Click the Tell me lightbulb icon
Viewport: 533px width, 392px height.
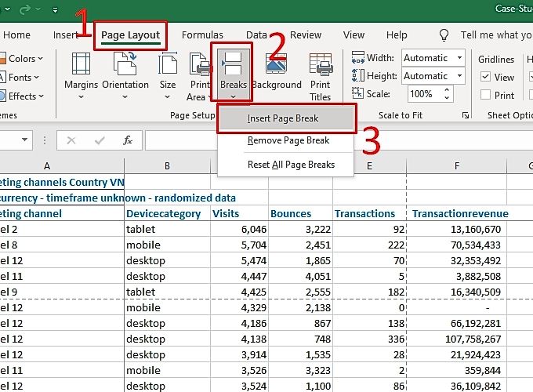click(444, 34)
